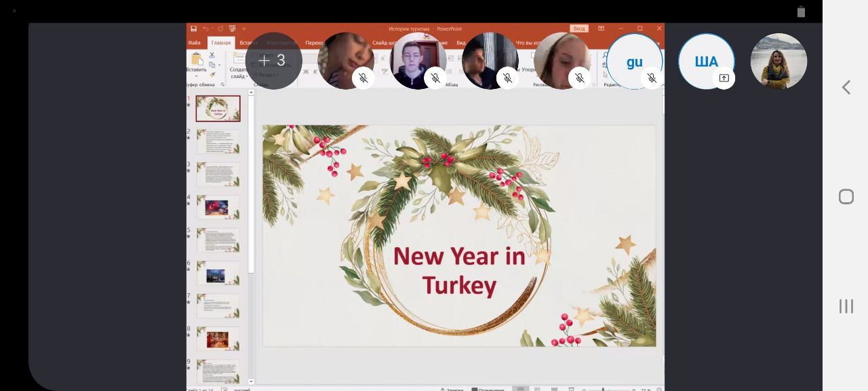Select the ША participant avatar
868x391 pixels.
(x=707, y=61)
